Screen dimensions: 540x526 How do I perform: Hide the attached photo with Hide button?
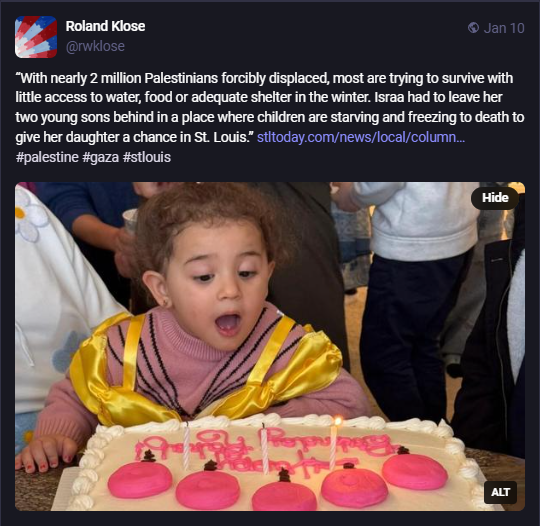pyautogui.click(x=495, y=198)
